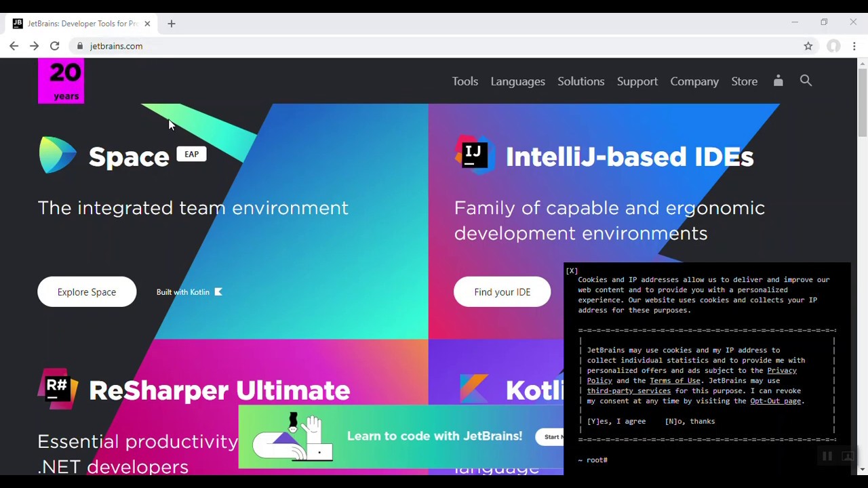Open the Languages menu
This screenshot has height=488, width=868.
518,81
